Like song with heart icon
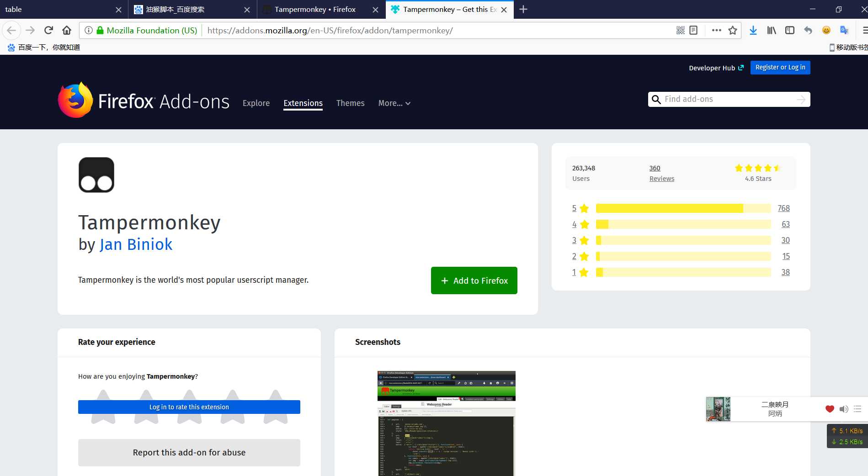This screenshot has height=476, width=868. coord(830,409)
